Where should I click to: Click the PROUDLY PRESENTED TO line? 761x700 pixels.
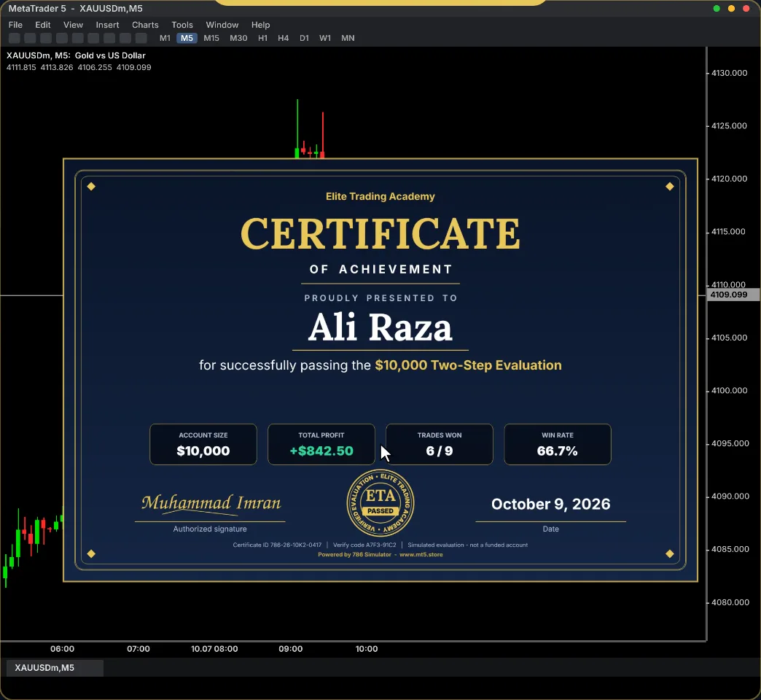(x=381, y=298)
